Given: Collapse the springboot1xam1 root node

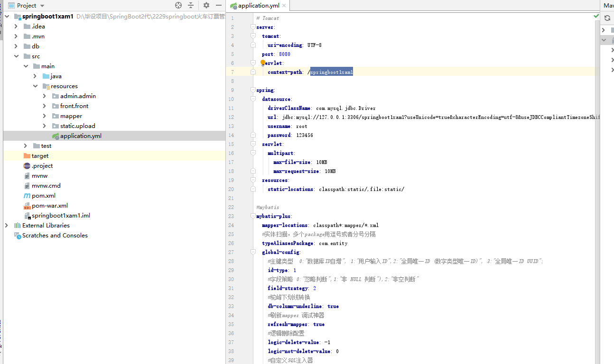Looking at the screenshot, I should [7, 17].
